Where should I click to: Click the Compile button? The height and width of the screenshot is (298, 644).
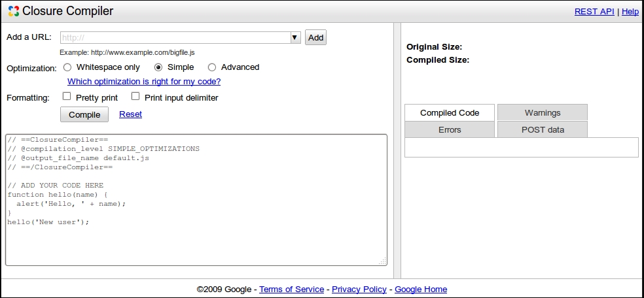pyautogui.click(x=84, y=114)
